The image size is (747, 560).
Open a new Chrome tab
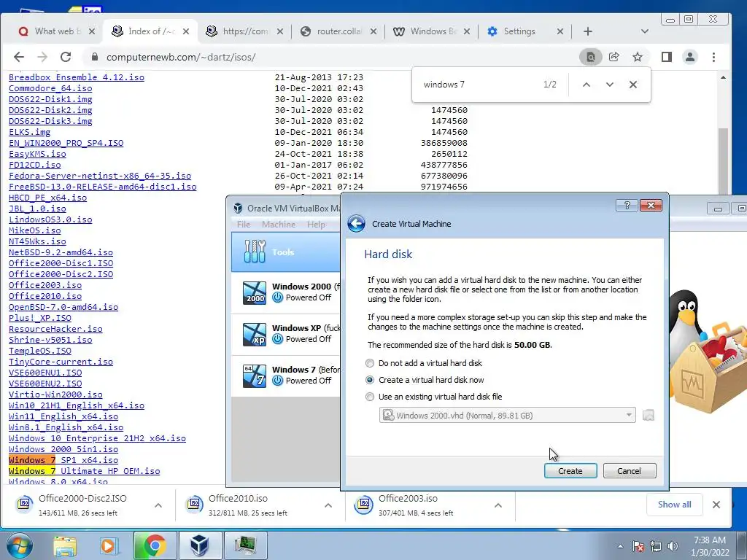[x=588, y=31]
